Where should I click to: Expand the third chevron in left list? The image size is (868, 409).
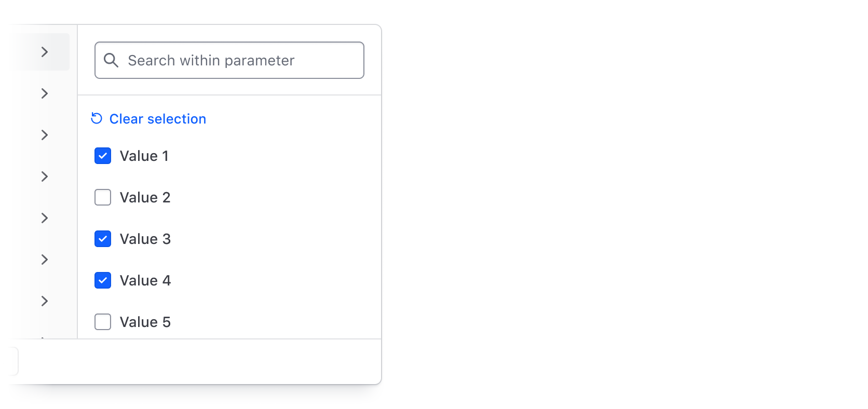tap(45, 135)
